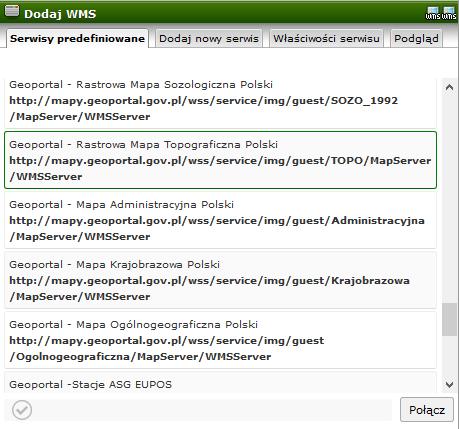
Task: Click the scroll up arrow of service list
Action: click(449, 88)
